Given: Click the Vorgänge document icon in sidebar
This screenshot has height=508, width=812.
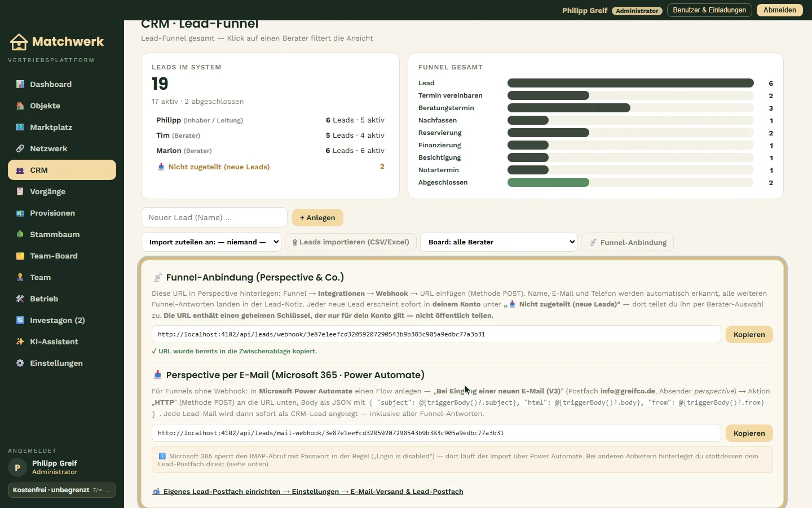Looking at the screenshot, I should (x=20, y=191).
